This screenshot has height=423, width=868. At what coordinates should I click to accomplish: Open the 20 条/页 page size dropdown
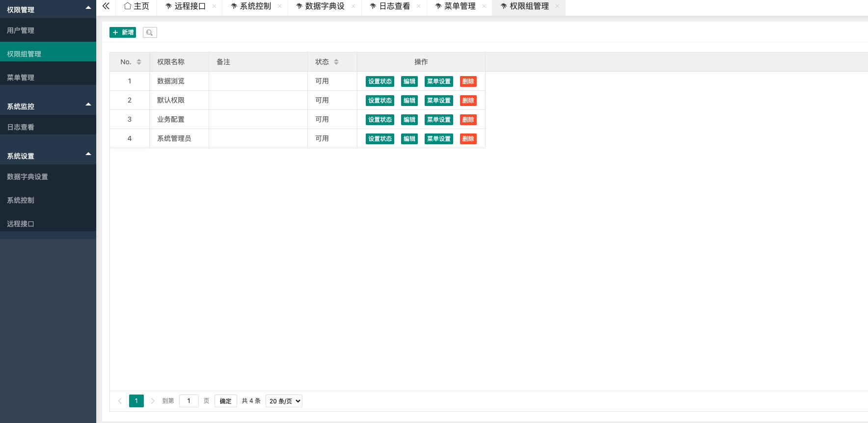[x=284, y=401]
